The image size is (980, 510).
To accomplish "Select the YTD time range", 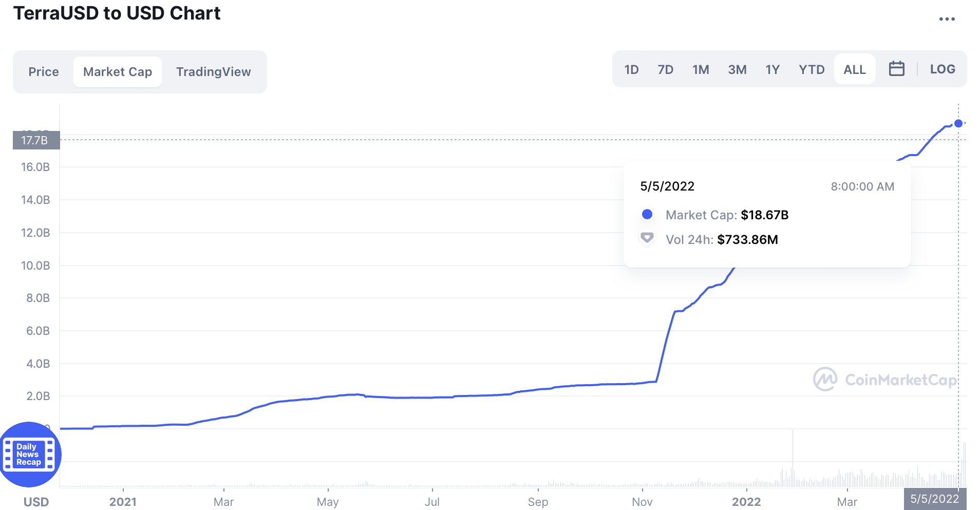I will coord(812,69).
